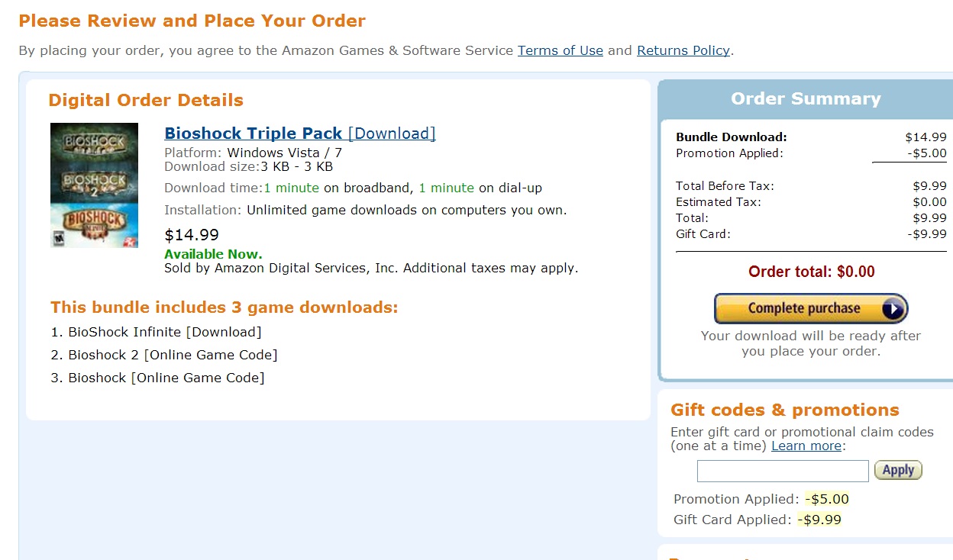The height and width of the screenshot is (560, 953).
Task: Click the Apply gift code button
Action: point(898,470)
